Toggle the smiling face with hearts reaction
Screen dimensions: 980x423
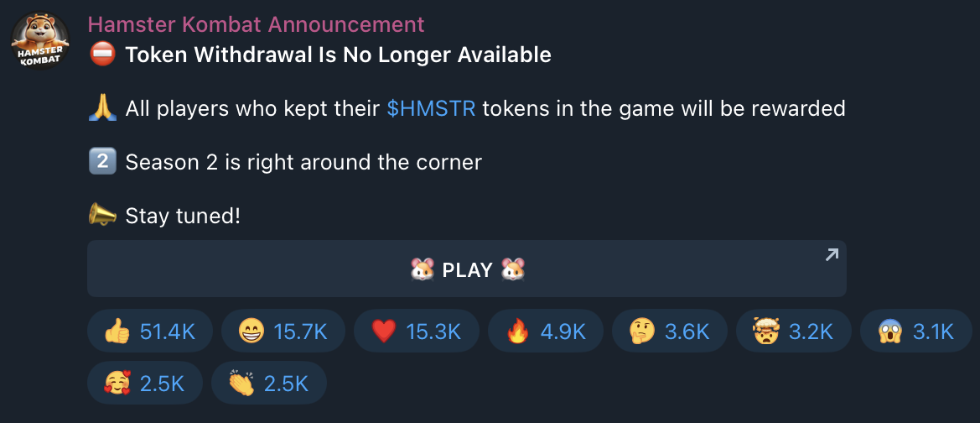(145, 383)
